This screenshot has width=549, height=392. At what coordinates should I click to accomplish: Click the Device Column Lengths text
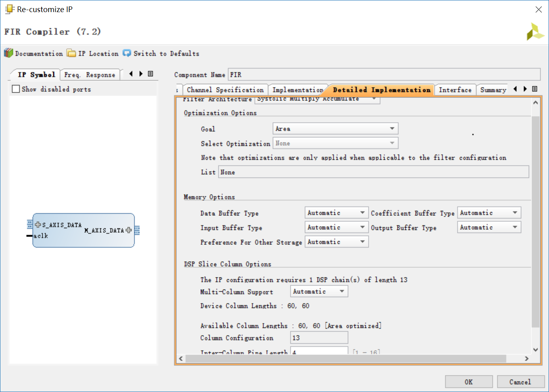pyautogui.click(x=255, y=306)
